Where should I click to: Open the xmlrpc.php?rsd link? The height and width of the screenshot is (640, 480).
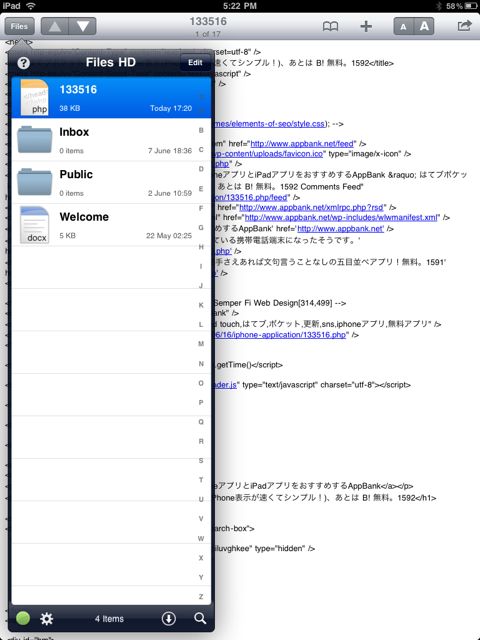click(312, 207)
